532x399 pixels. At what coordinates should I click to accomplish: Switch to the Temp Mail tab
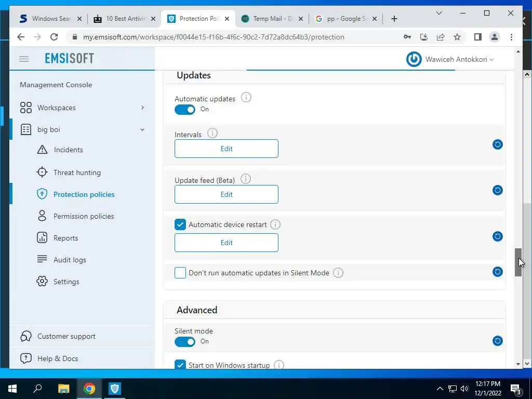[x=272, y=19]
